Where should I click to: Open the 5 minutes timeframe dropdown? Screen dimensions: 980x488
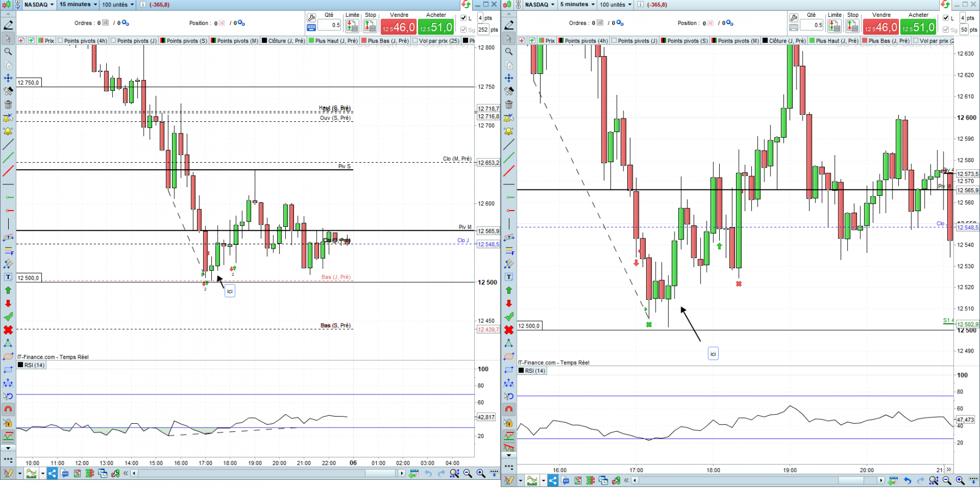578,4
